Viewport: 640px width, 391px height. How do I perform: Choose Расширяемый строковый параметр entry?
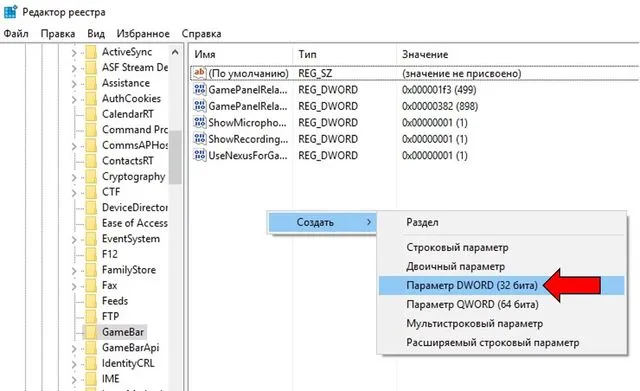501,342
